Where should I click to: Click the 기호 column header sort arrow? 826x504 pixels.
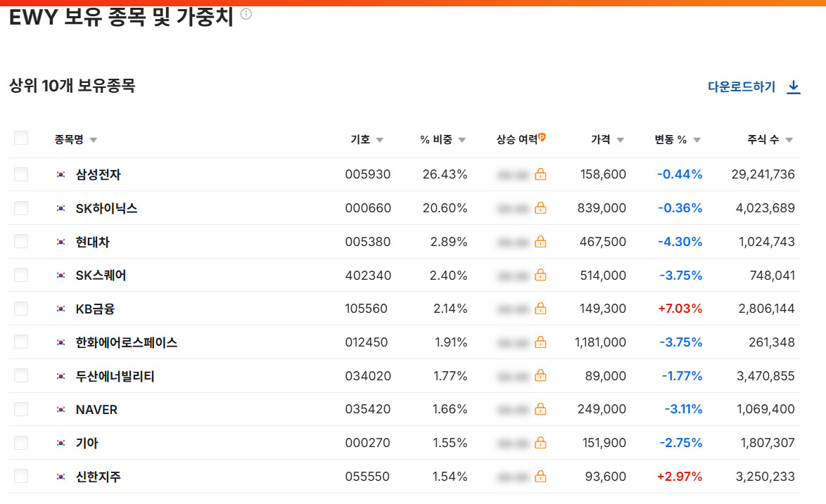pyautogui.click(x=380, y=140)
